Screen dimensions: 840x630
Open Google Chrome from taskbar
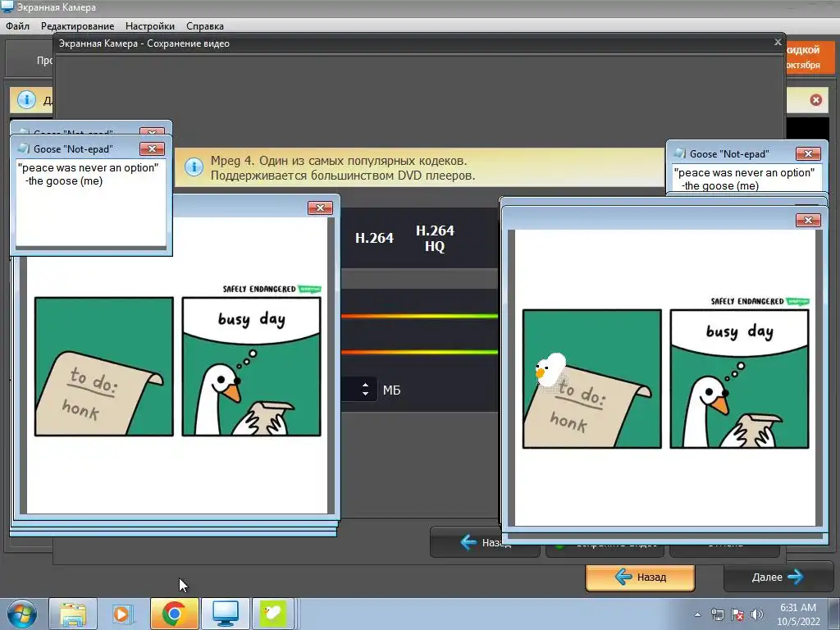(x=174, y=614)
